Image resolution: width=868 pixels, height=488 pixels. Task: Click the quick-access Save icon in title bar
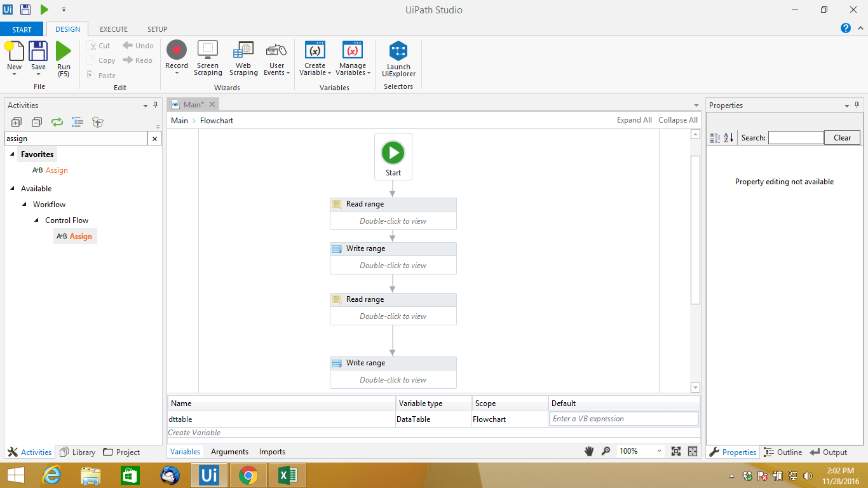click(25, 10)
